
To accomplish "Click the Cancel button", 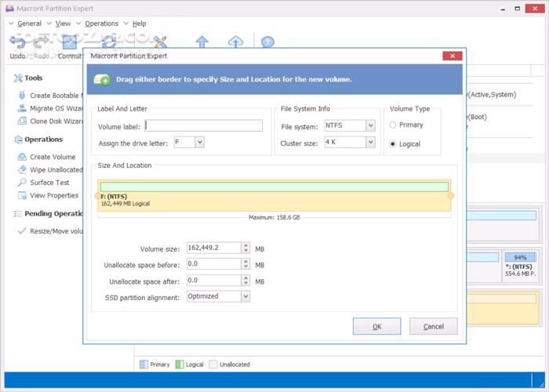I will 434,326.
